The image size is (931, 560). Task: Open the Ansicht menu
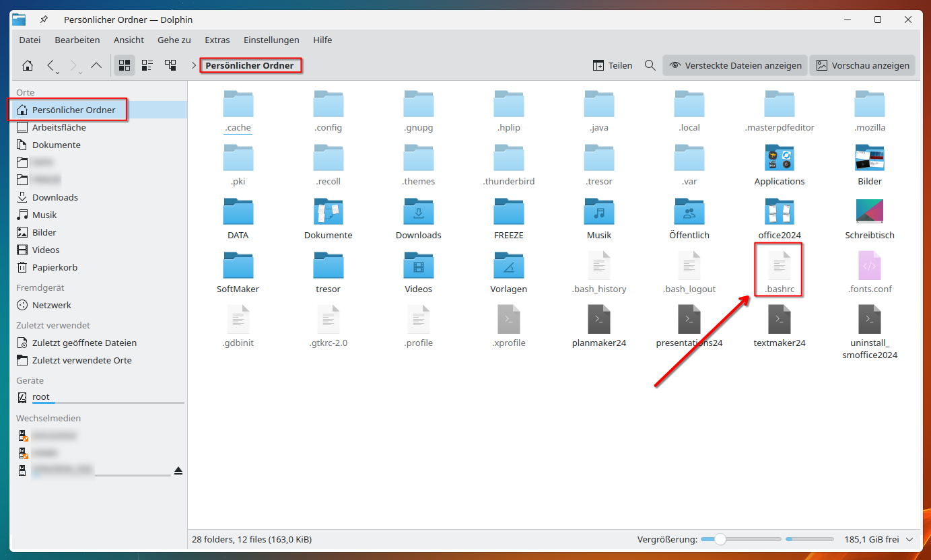[x=129, y=40]
